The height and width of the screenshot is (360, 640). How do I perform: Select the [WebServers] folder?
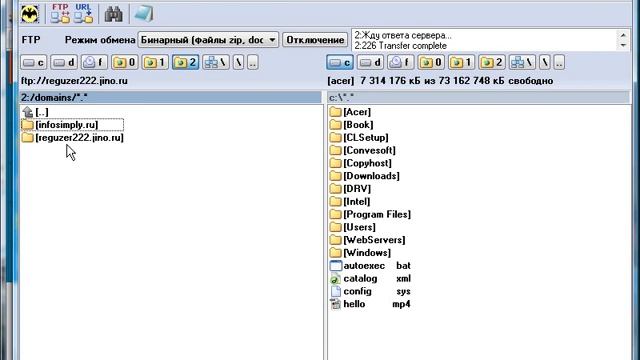pyautogui.click(x=368, y=240)
